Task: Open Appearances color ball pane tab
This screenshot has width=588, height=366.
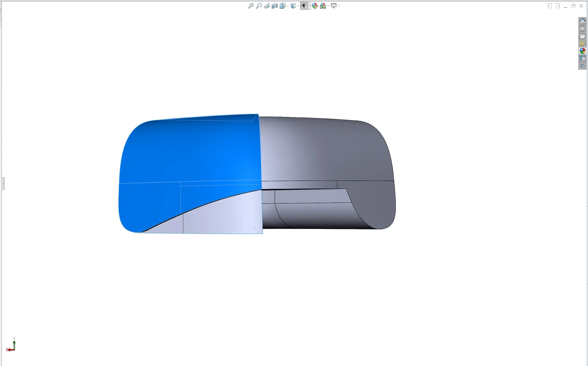Action: [x=582, y=51]
